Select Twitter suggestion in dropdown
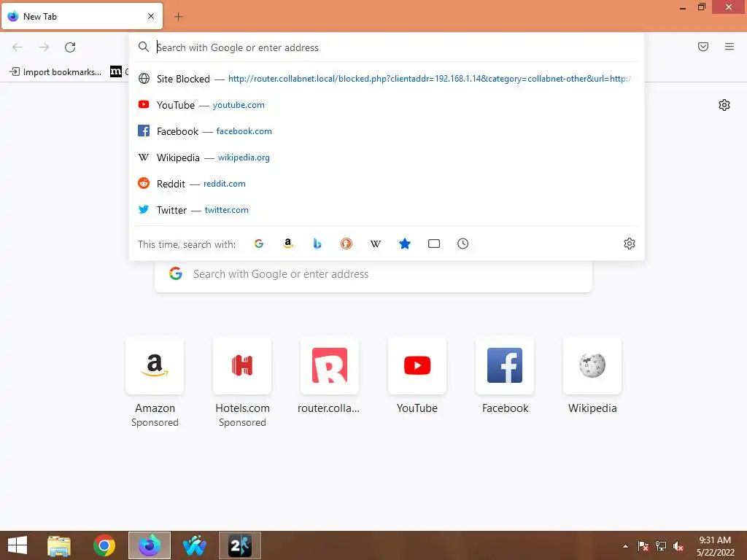The width and height of the screenshot is (747, 560). click(x=387, y=209)
